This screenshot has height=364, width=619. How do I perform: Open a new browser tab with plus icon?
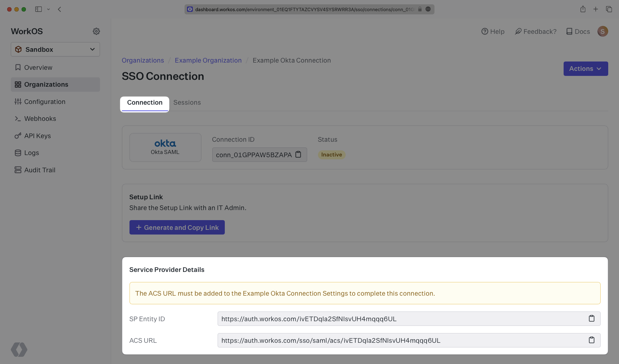[x=596, y=9]
